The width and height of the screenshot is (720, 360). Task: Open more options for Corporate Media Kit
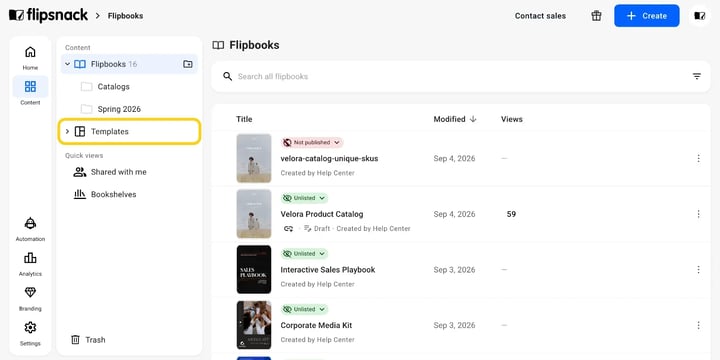tap(698, 325)
